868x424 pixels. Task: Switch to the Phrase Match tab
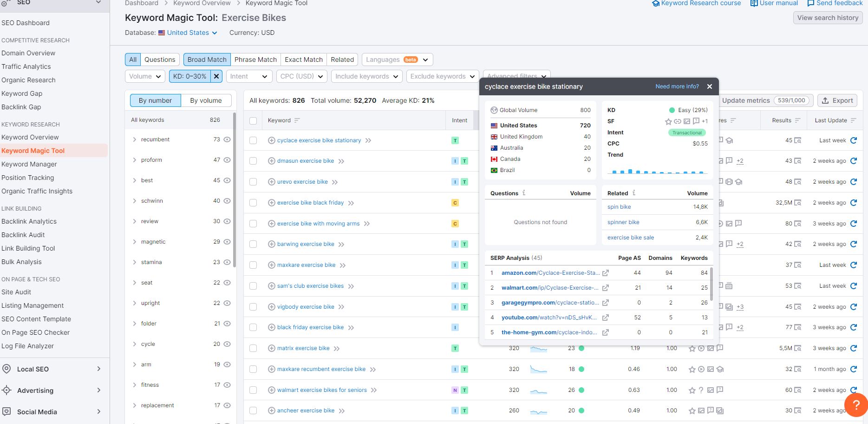coord(255,60)
